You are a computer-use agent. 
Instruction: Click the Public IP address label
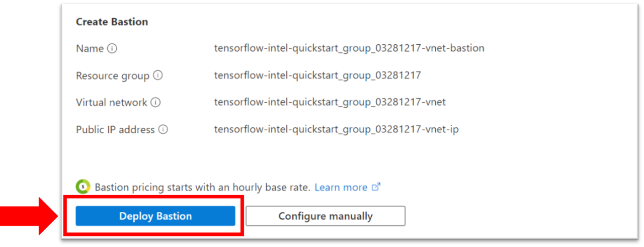tap(115, 130)
